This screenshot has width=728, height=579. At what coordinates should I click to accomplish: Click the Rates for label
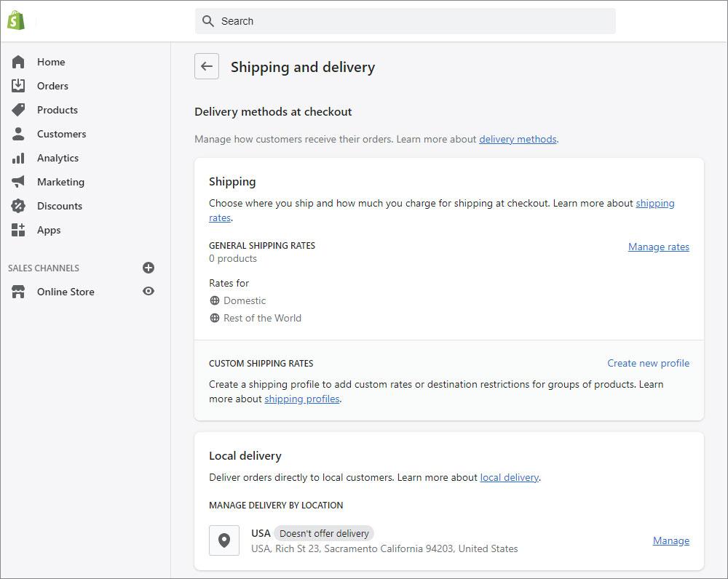(229, 283)
